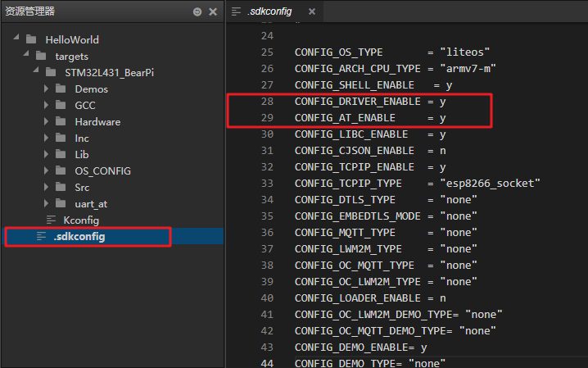Place cursor on CONFIG_DEMO_ENABLE line

(361, 348)
